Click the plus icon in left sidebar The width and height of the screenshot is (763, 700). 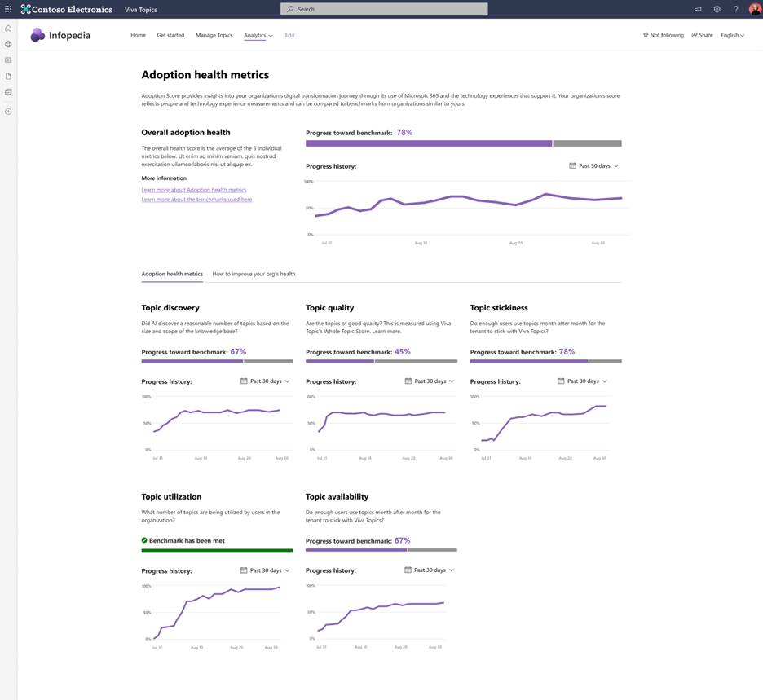coord(8,111)
